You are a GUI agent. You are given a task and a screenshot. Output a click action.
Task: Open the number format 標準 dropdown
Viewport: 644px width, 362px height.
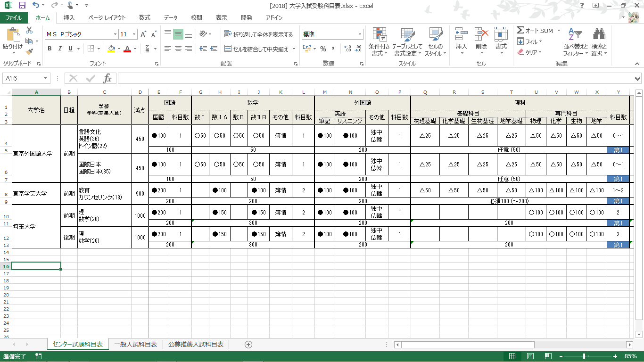pyautogui.click(x=360, y=34)
